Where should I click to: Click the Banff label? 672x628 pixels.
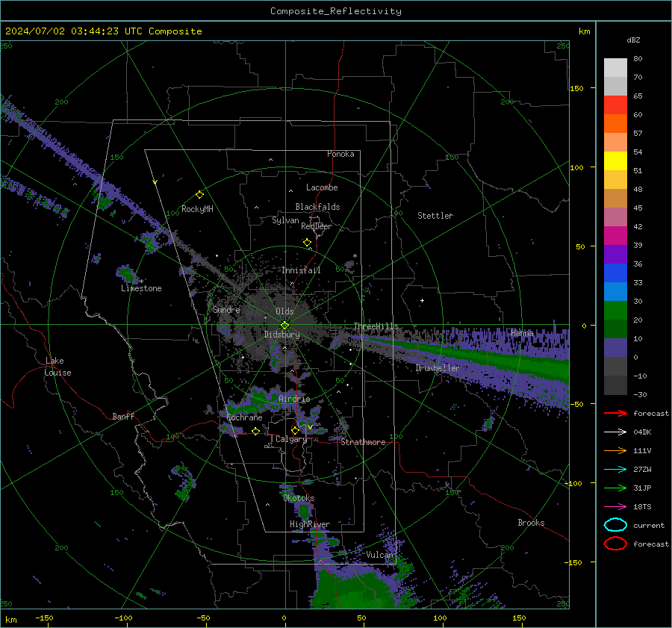click(x=123, y=416)
